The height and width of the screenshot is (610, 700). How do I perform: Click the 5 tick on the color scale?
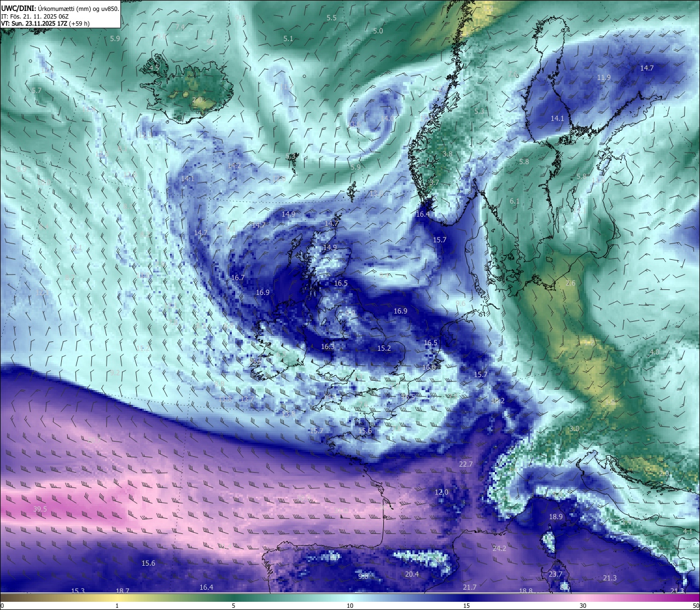pyautogui.click(x=234, y=606)
